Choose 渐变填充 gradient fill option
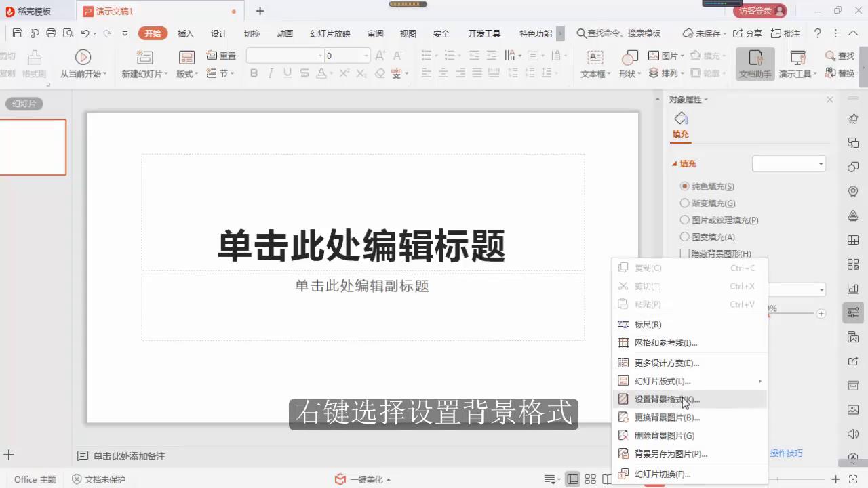Viewport: 868px width, 488px height. [685, 203]
